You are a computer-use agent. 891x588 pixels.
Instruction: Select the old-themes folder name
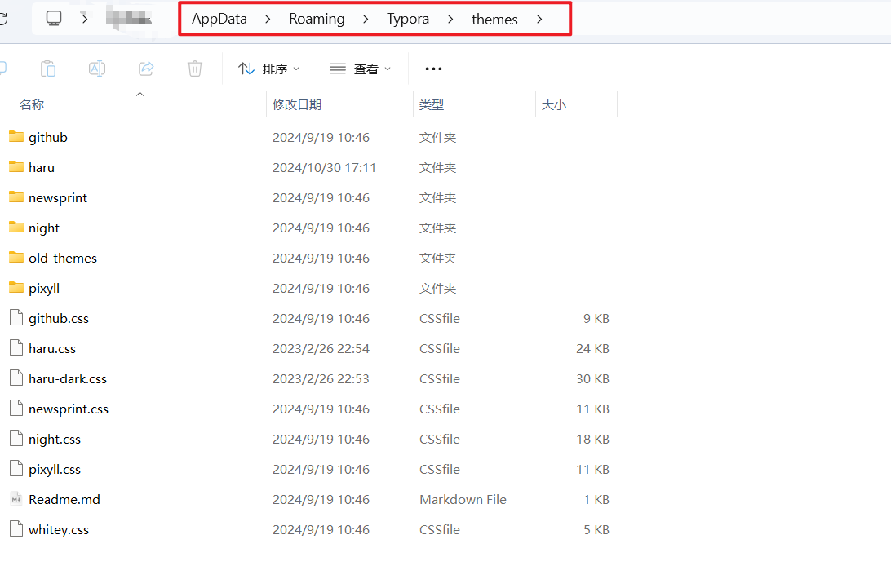point(63,258)
